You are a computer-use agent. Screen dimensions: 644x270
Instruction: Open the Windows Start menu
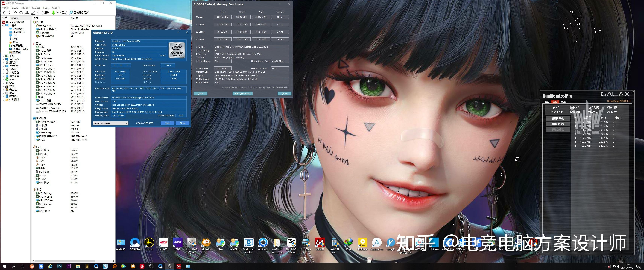tap(4, 266)
